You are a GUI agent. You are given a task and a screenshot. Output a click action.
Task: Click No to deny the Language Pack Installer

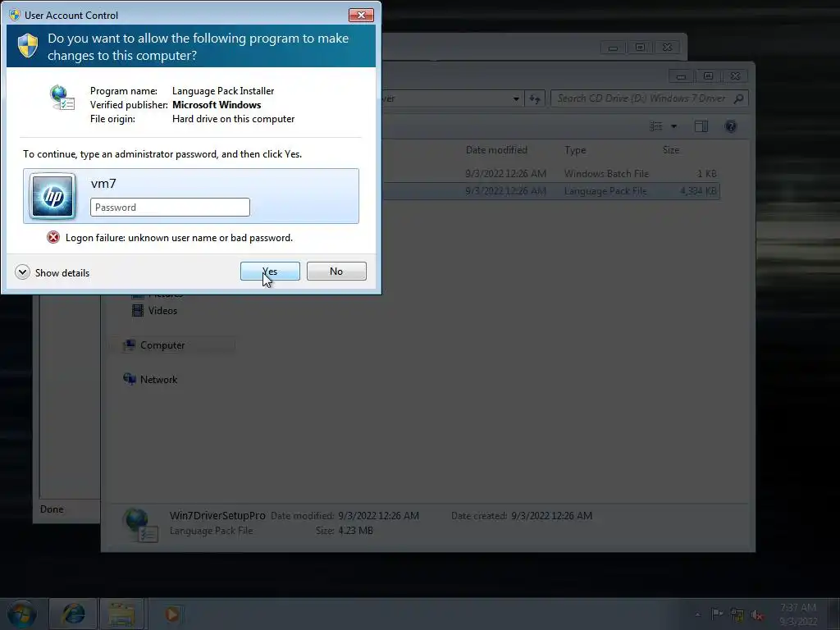[336, 271]
